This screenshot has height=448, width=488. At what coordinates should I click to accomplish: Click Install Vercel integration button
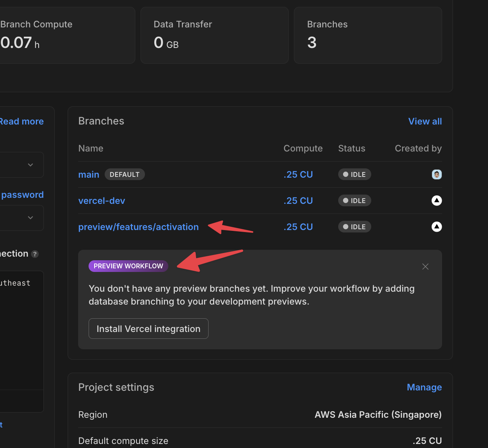click(x=149, y=329)
